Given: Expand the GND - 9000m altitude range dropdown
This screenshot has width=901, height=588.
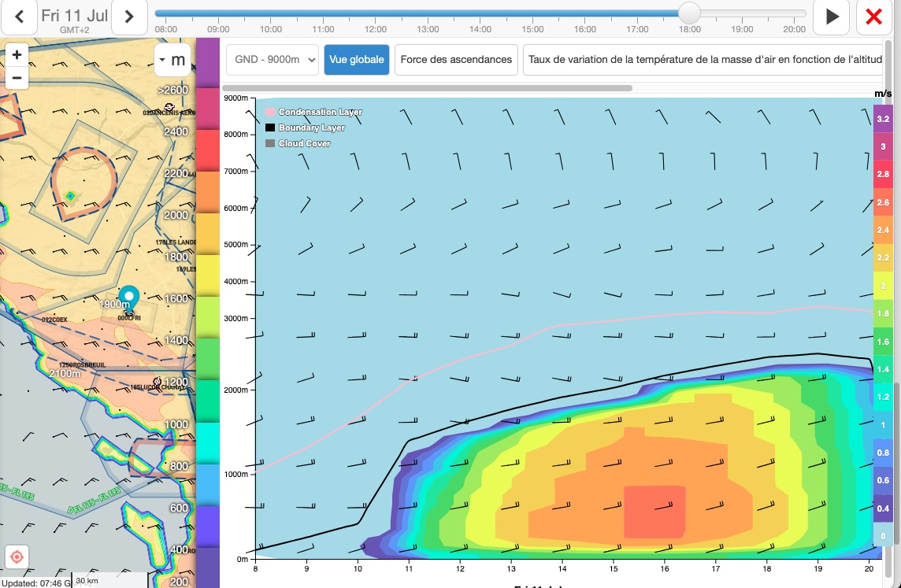Looking at the screenshot, I should click(x=273, y=59).
